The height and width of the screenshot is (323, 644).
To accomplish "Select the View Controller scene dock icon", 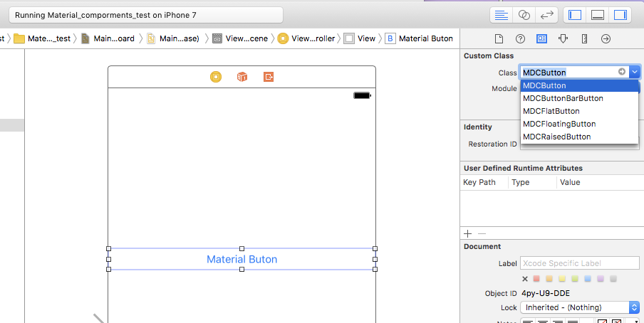I will pos(216,77).
